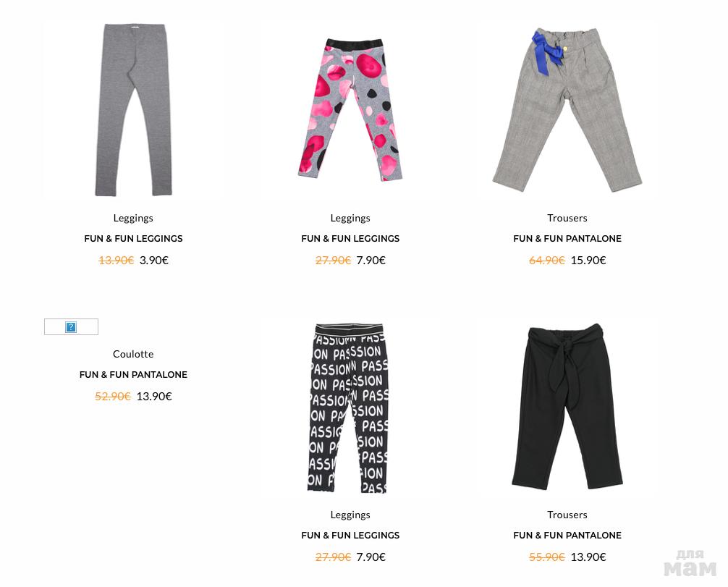Click the Trousers label above 64.90€ item

click(x=567, y=218)
